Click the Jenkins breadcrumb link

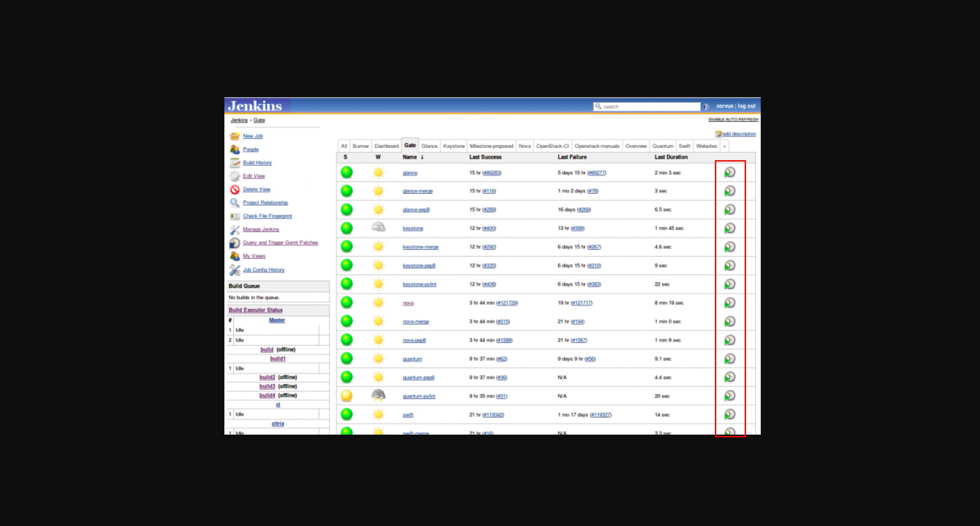click(239, 120)
